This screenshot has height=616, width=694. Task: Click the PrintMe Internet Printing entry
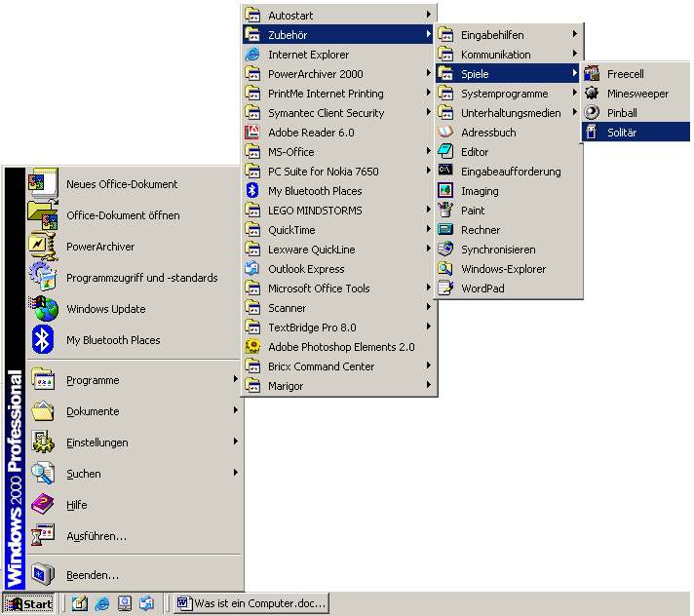338,93
